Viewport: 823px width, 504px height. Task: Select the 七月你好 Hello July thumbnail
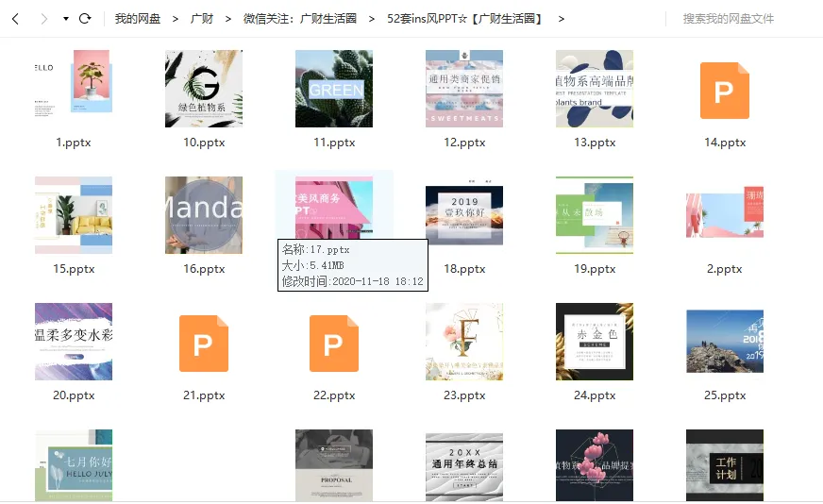[74, 465]
